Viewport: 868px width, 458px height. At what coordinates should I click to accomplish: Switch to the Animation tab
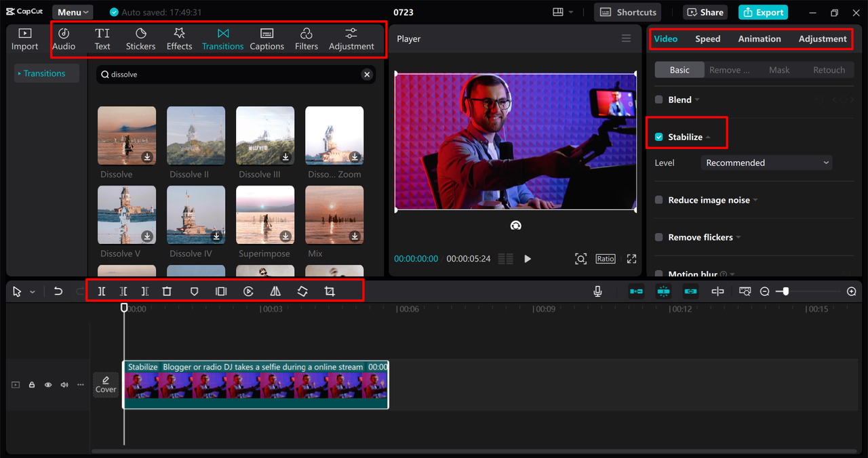759,39
